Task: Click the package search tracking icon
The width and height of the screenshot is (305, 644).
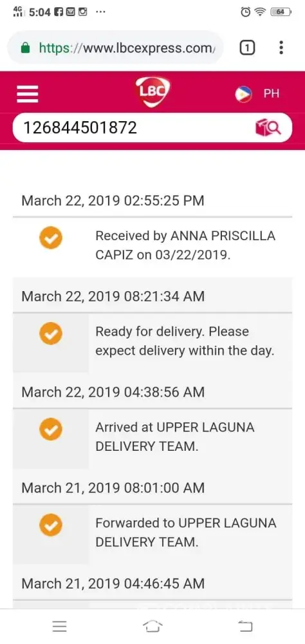Action: click(x=268, y=128)
